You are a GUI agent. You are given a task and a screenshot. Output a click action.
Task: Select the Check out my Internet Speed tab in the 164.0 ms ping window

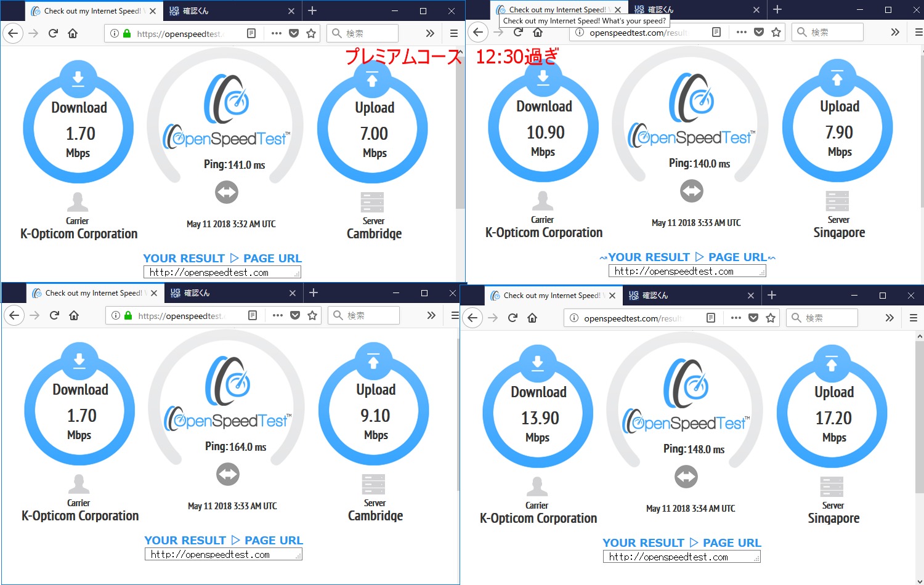pos(95,293)
